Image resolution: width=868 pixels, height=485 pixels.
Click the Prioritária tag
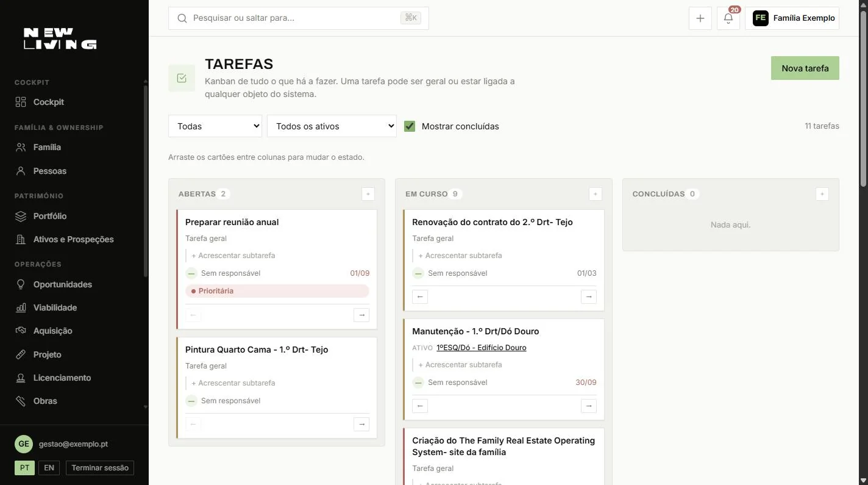coord(277,291)
